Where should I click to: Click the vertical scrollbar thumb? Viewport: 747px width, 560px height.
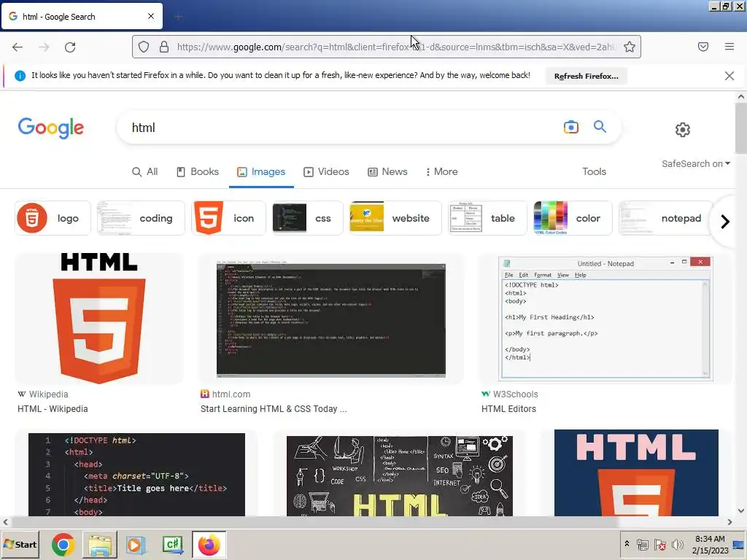click(x=740, y=128)
